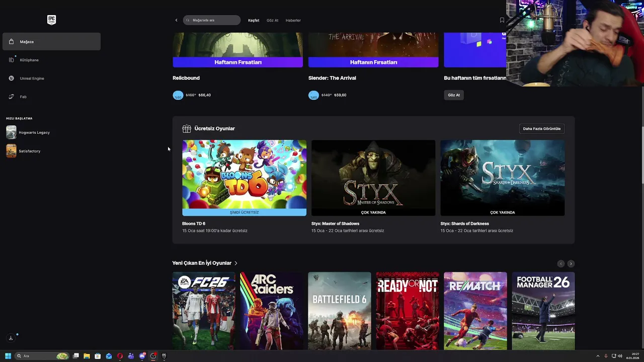
Task: Open Task View on the taskbar
Action: [x=76, y=356]
